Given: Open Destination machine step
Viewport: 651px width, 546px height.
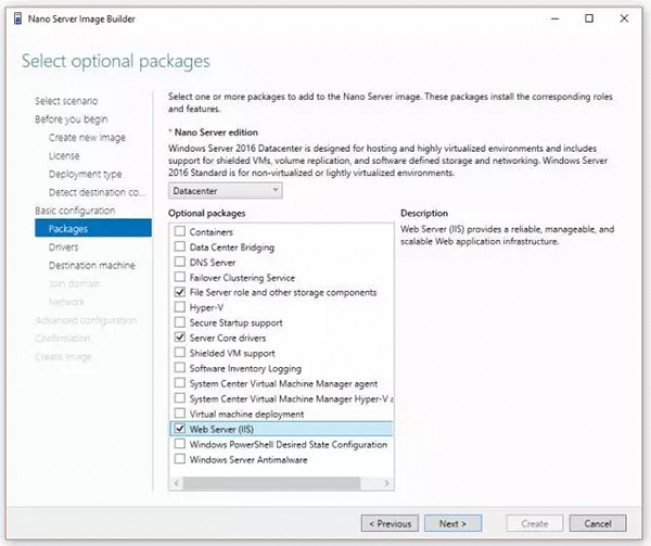Looking at the screenshot, I should click(x=92, y=265).
